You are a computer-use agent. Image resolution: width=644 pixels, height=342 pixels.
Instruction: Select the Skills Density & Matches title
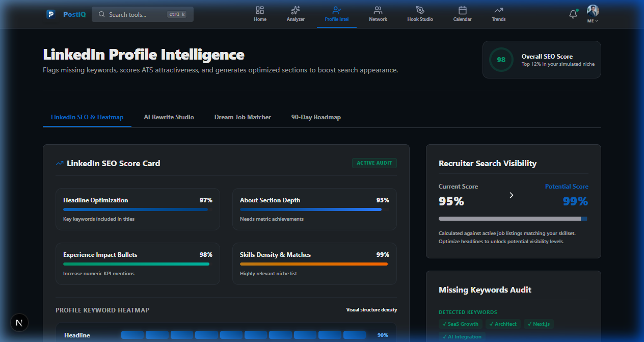(275, 255)
